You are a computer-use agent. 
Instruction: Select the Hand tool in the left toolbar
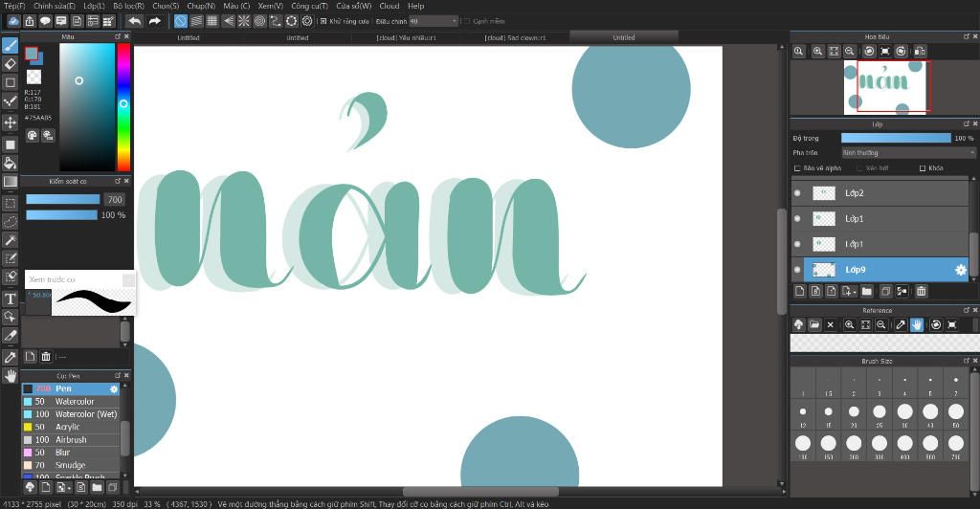pos(10,375)
